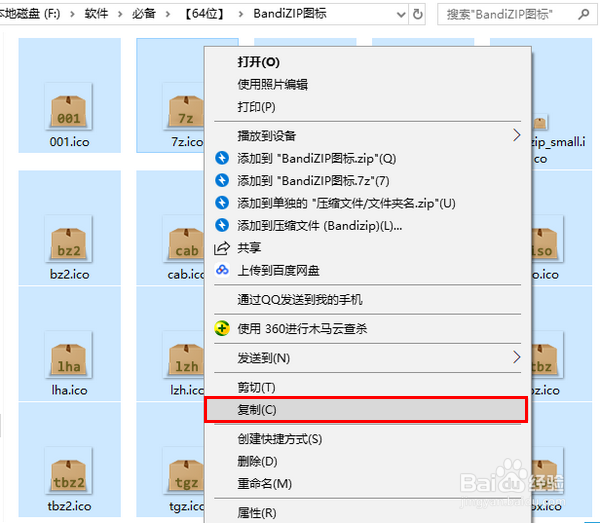The height and width of the screenshot is (523, 600).
Task: Choose 添加到压缩文件 (Bandizip)(L)... entry
Action: click(x=368, y=226)
